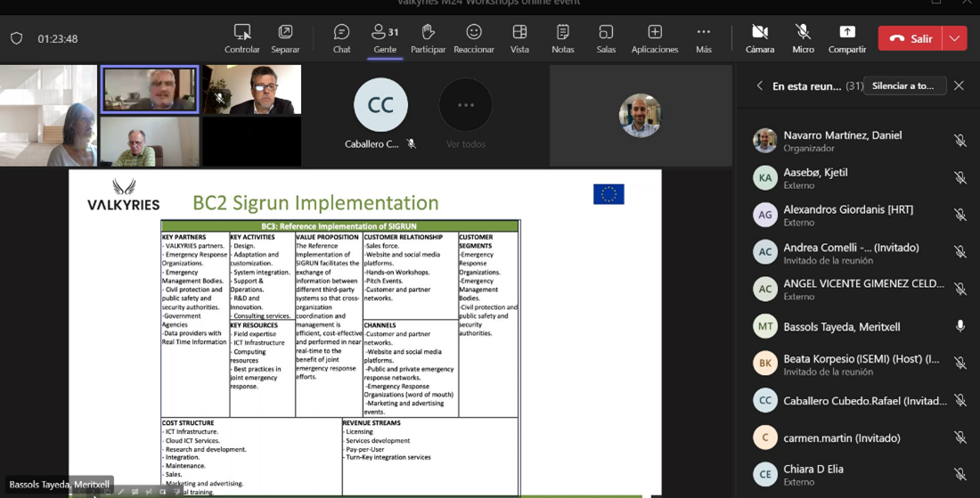Open Aplicaciones to add apps

654,38
